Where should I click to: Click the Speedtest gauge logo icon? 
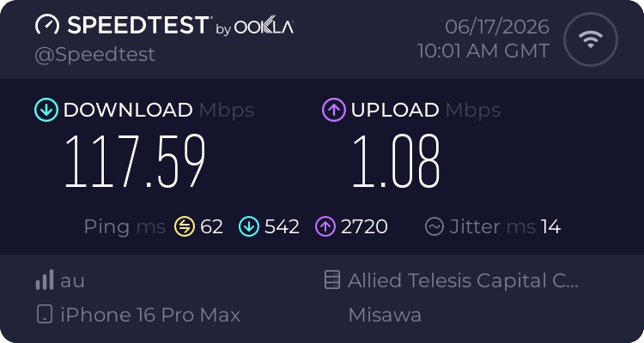tap(47, 25)
